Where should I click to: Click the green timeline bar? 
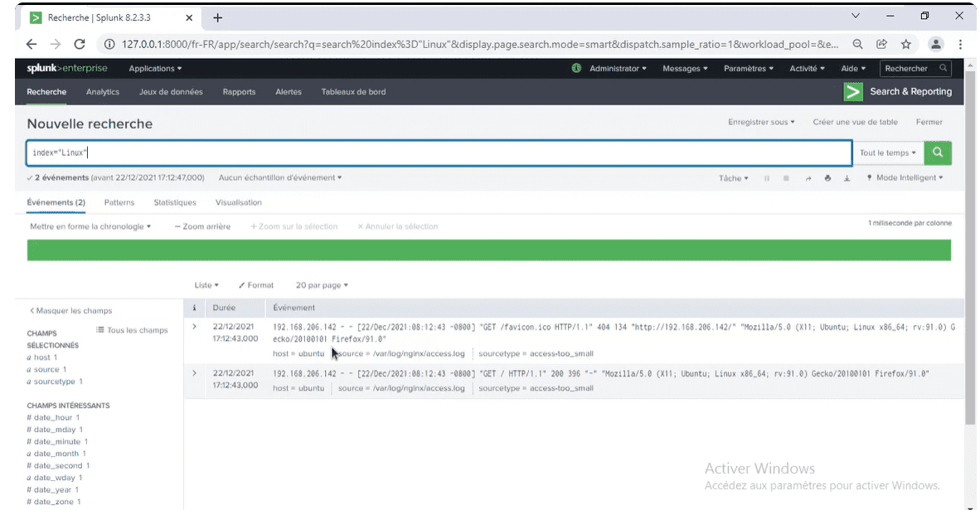[x=488, y=250]
